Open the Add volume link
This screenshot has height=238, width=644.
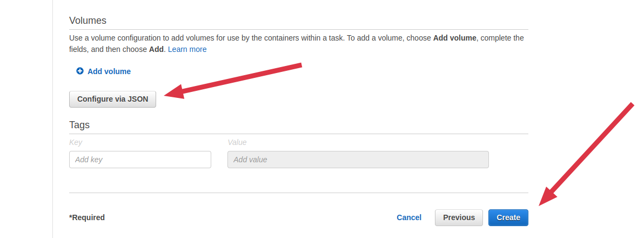click(x=109, y=71)
